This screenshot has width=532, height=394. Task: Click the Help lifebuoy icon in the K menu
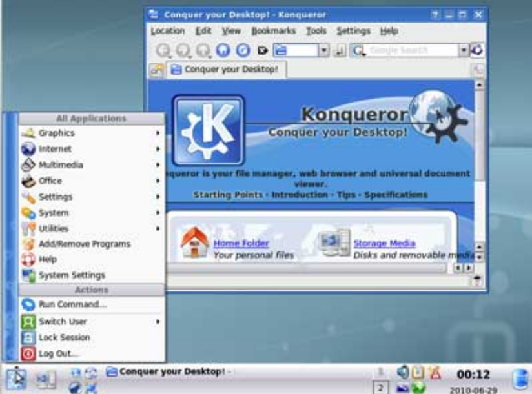pyautogui.click(x=28, y=259)
